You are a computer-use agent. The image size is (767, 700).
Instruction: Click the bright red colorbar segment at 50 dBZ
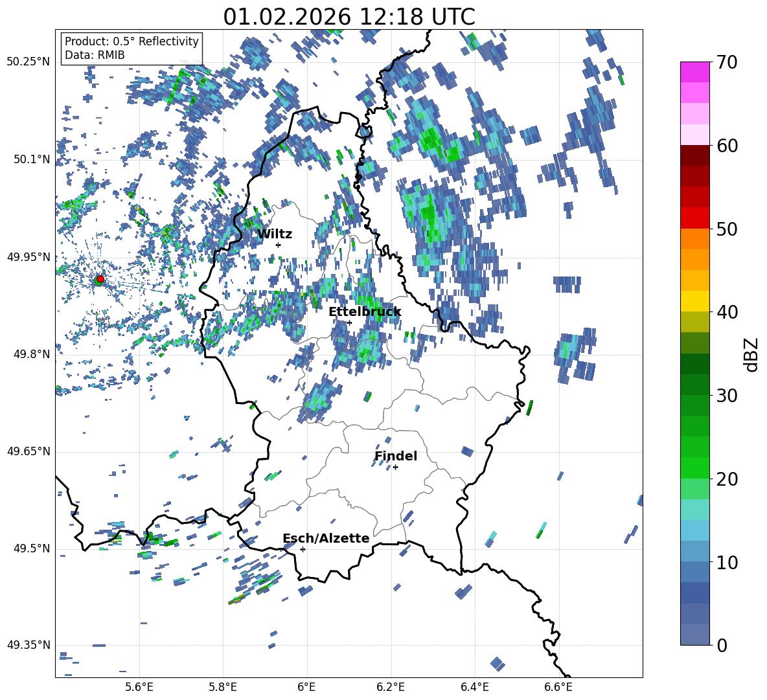[x=694, y=218]
